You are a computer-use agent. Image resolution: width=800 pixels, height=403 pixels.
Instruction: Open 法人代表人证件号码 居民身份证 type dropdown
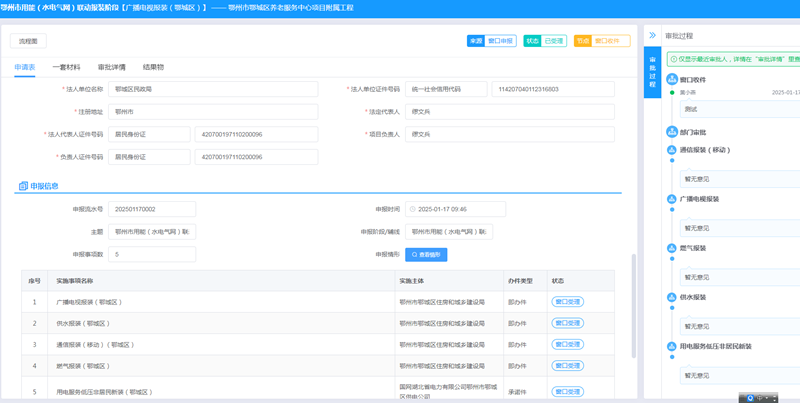click(149, 134)
